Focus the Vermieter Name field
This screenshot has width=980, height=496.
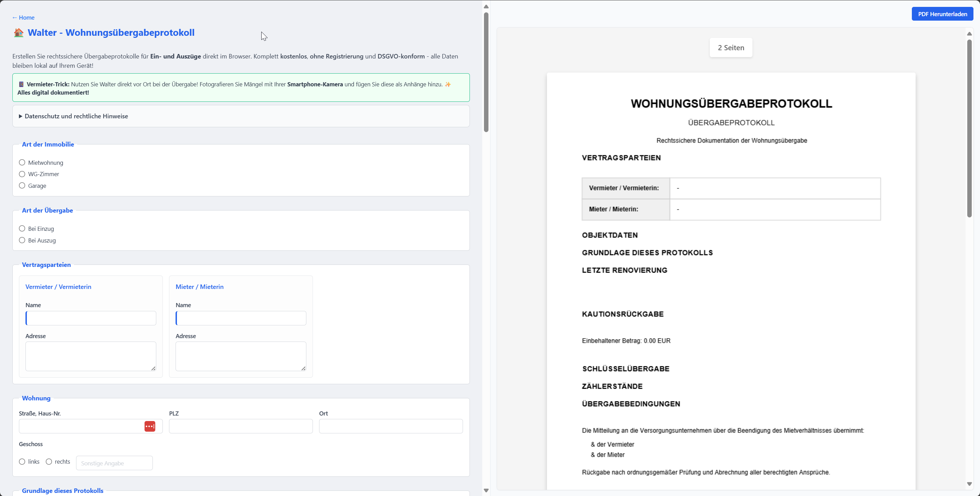coord(91,318)
